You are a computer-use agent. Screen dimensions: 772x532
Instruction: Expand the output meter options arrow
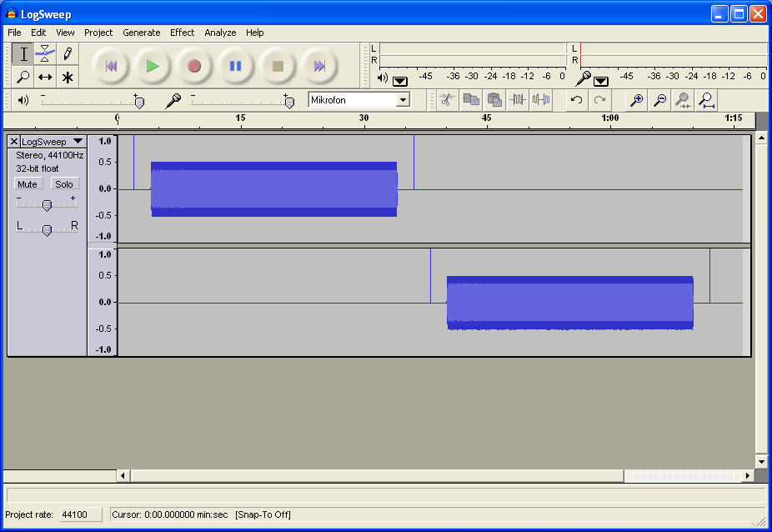tap(400, 81)
